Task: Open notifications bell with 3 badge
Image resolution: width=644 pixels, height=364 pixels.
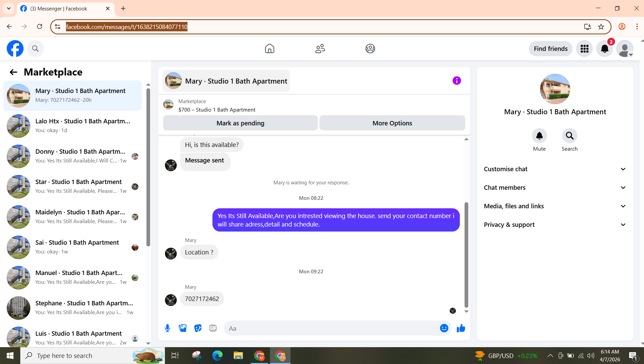Action: coord(605,49)
